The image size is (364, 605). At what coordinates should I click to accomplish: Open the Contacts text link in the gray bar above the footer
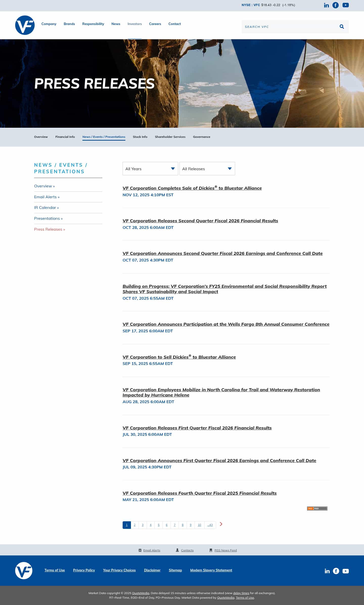(187, 550)
